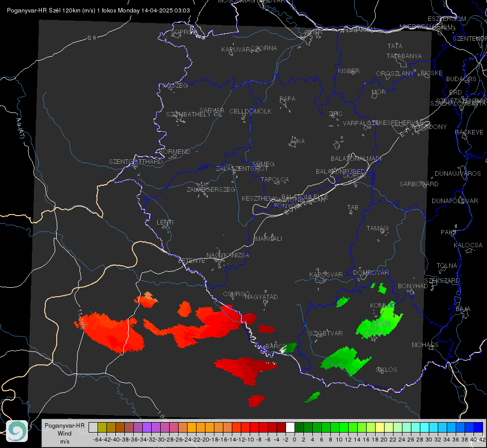Select the darkest blue swatch at legend end
This screenshot has width=487, height=448.
point(479,427)
